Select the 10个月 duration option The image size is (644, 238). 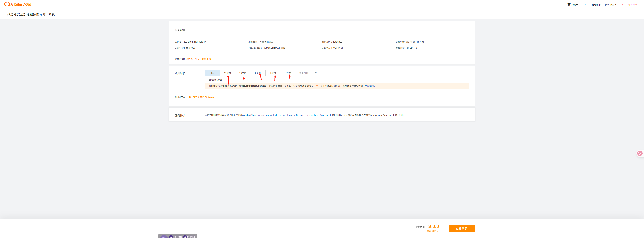coord(243,73)
